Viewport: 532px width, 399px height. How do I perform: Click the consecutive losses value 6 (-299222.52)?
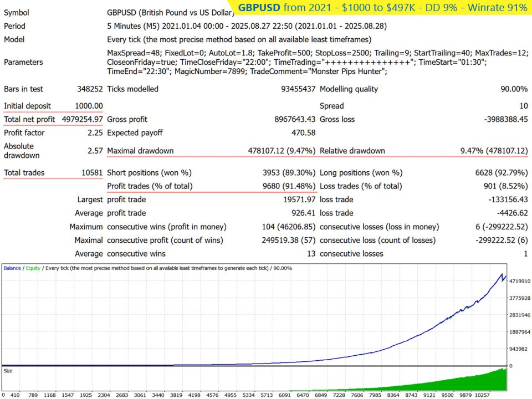pyautogui.click(x=502, y=227)
